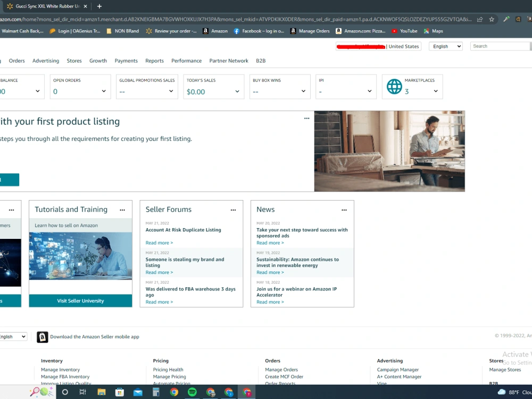Open a new browser tab
532x399 pixels.
[99, 6]
